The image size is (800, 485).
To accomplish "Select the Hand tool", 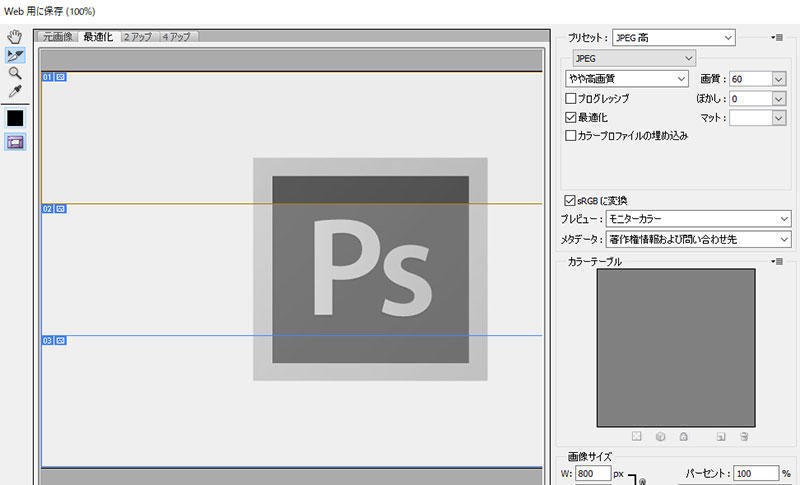I will click(x=15, y=36).
